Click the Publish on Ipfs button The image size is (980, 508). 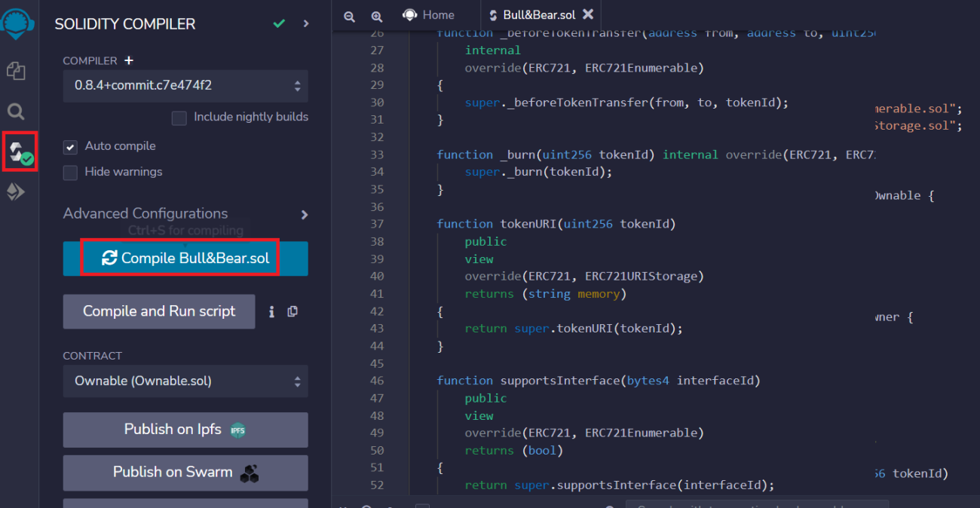[185, 430]
